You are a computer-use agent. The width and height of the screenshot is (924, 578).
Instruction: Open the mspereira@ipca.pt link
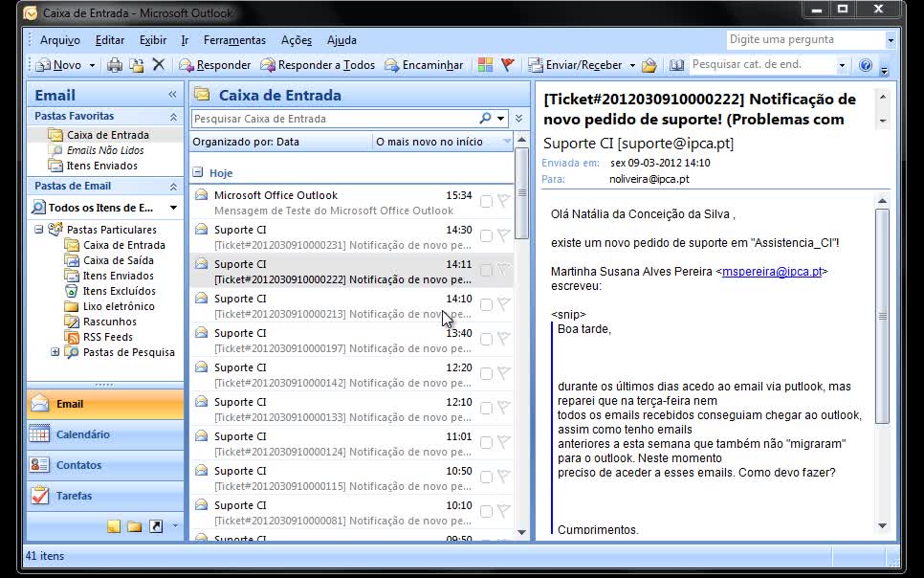[771, 272]
